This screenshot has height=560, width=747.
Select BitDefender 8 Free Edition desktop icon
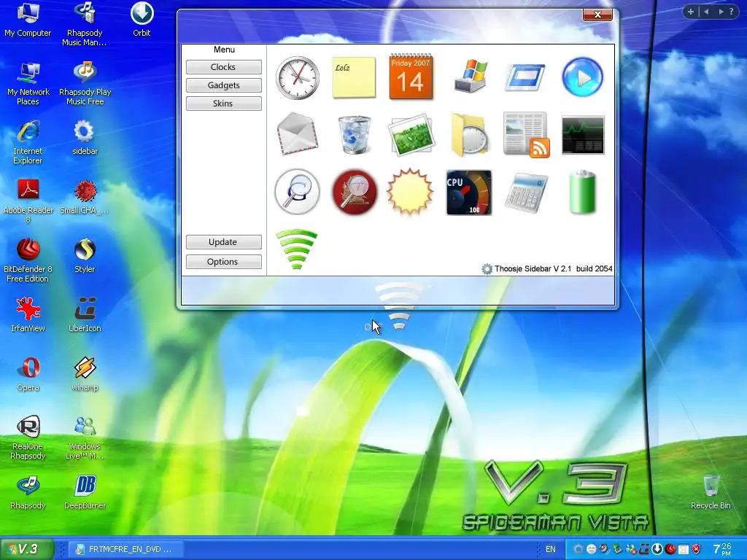click(x=28, y=260)
